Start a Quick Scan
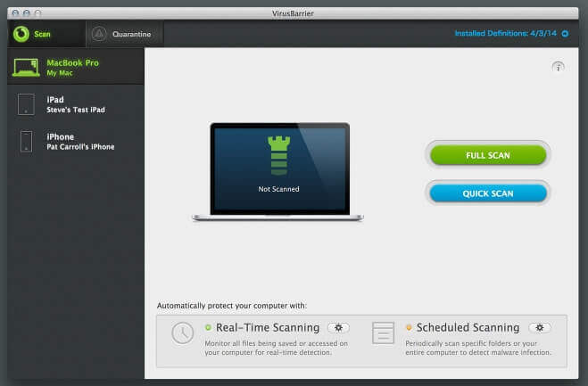 488,193
